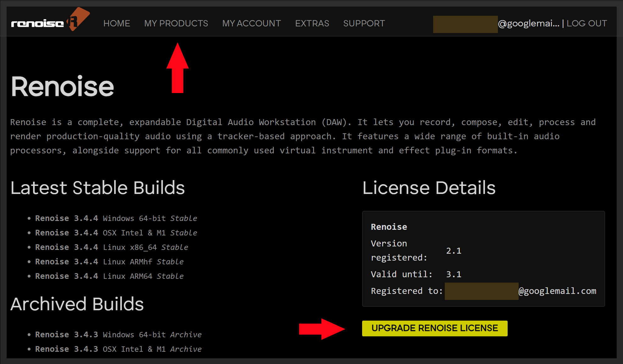Download Renoise 3.4.4 Linux x86_64 Stable
623x364 pixels.
tap(112, 247)
